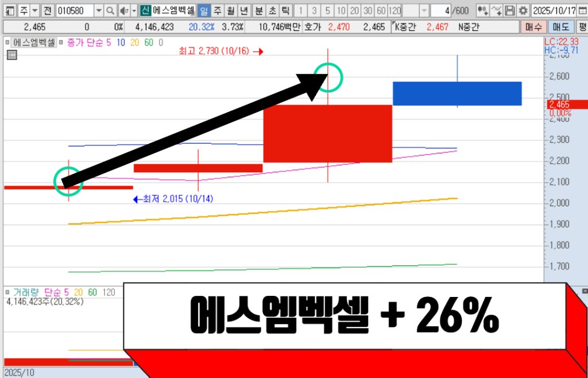
Task: Click the speaker sound alert icon
Action: [x=123, y=11]
